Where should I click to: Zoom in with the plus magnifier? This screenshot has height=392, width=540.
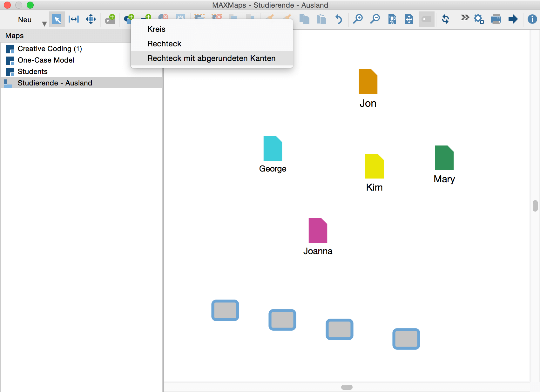[358, 19]
